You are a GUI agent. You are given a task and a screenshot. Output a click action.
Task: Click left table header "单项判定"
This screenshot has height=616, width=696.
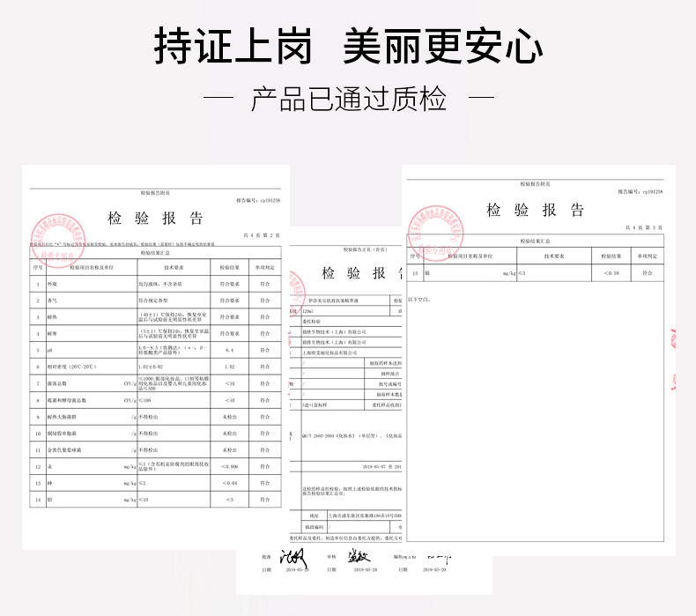(265, 267)
